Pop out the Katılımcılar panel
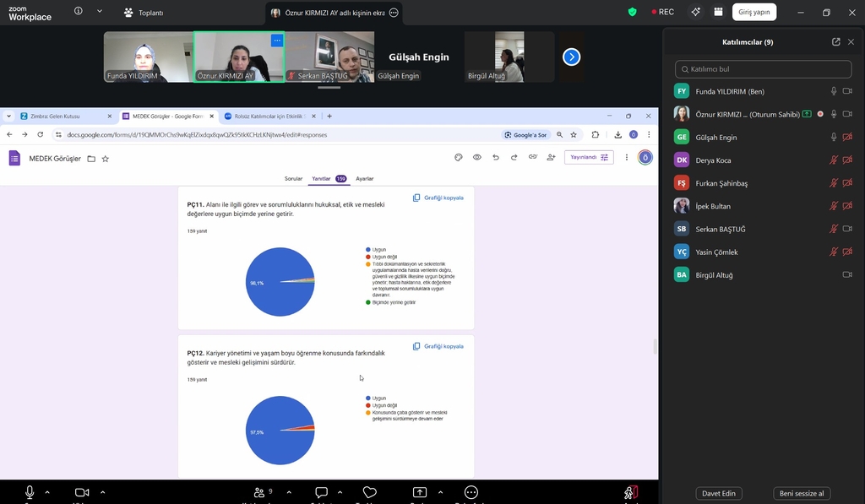This screenshot has width=865, height=504. tap(835, 41)
